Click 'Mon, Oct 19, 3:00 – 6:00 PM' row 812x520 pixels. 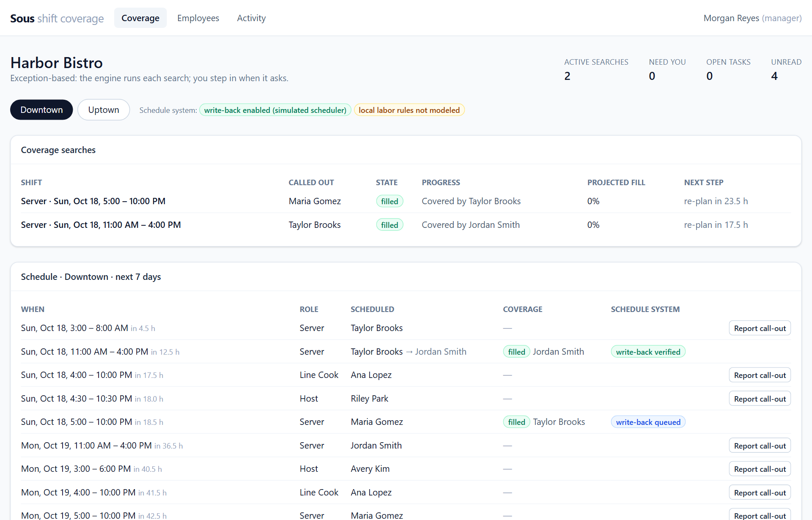pyautogui.click(x=406, y=469)
